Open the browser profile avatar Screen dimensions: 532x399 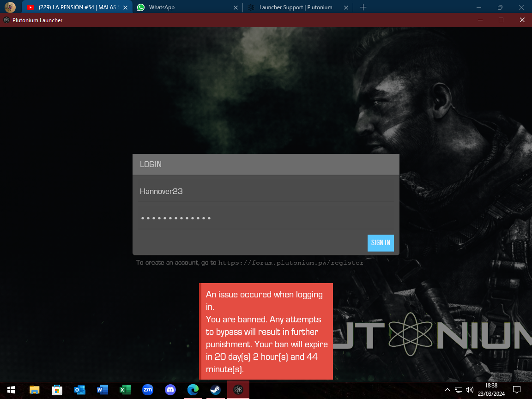click(x=10, y=7)
